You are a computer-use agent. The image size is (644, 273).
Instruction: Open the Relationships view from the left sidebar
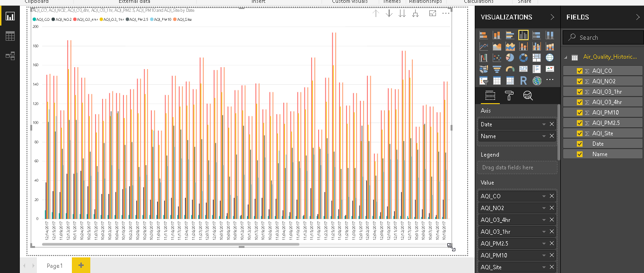coord(10,56)
